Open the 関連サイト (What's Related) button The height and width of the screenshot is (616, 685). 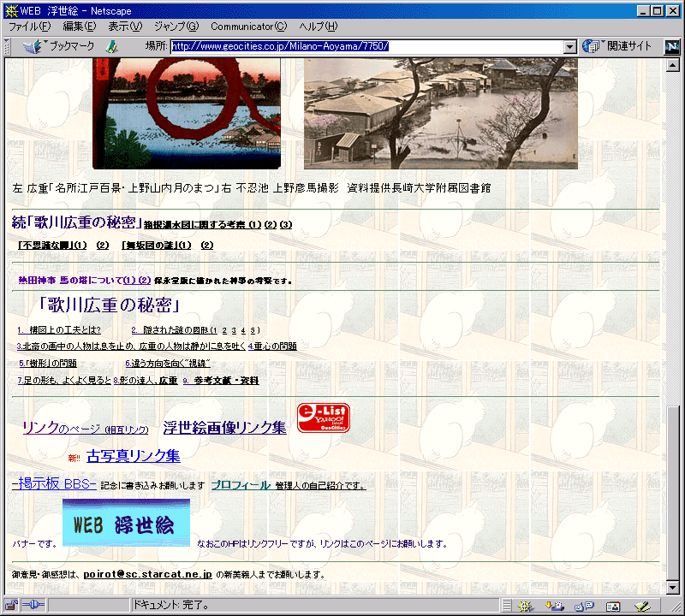pyautogui.click(x=616, y=46)
